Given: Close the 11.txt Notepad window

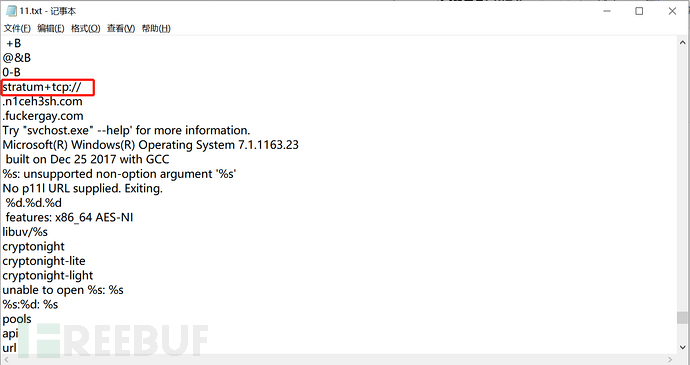Looking at the screenshot, I should 672,11.
